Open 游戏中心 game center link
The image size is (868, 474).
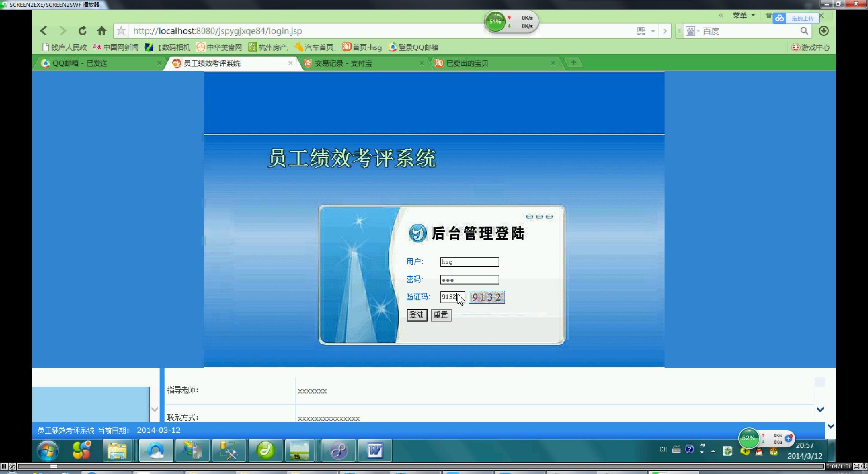[811, 47]
